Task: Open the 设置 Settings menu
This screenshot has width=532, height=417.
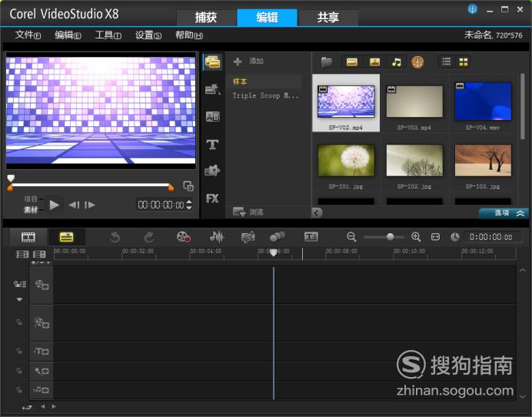Action: (148, 35)
